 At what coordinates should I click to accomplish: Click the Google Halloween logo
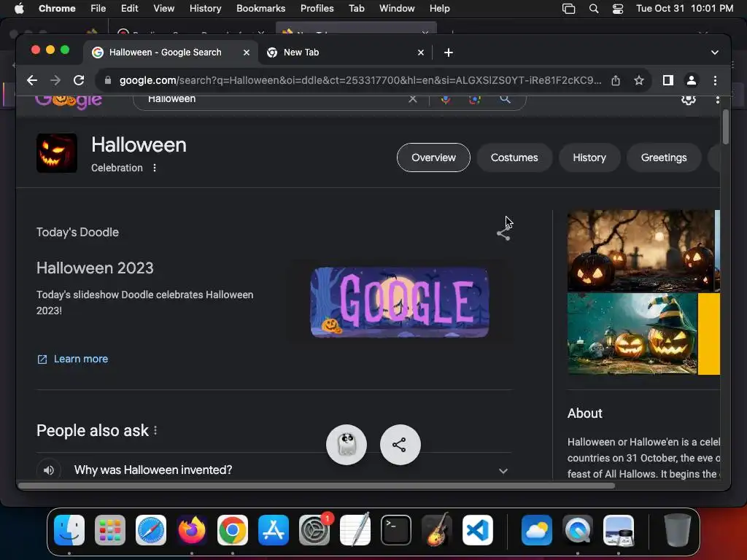(69, 102)
